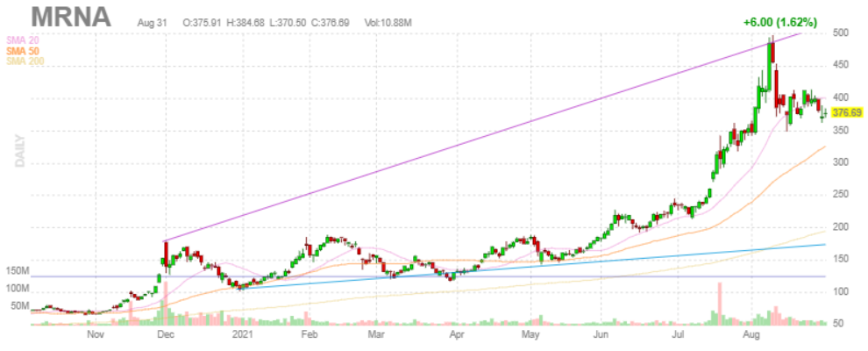Click the 300 price axis label
Image resolution: width=868 pixels, height=351 pixels.
839,162
